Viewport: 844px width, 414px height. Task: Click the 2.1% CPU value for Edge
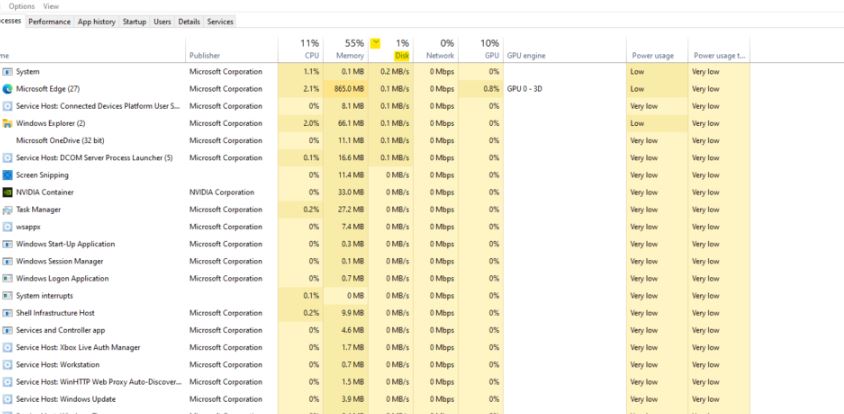click(311, 89)
